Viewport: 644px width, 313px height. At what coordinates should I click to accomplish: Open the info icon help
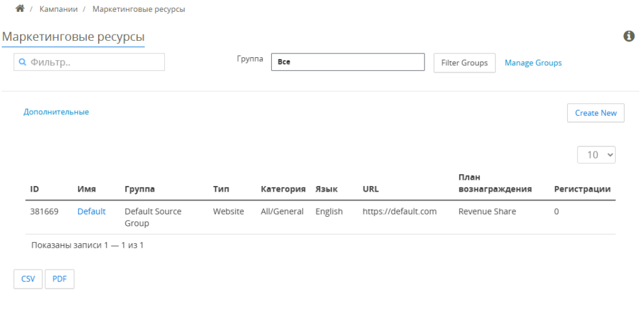629,36
